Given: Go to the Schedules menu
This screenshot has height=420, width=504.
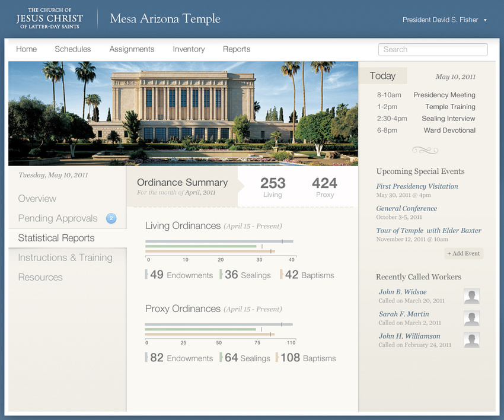Looking at the screenshot, I should (73, 49).
